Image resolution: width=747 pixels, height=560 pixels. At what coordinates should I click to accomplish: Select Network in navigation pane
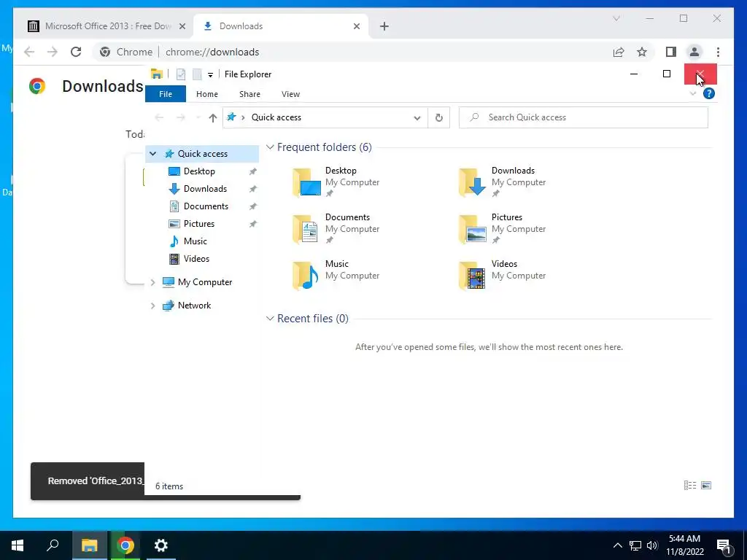194,306
